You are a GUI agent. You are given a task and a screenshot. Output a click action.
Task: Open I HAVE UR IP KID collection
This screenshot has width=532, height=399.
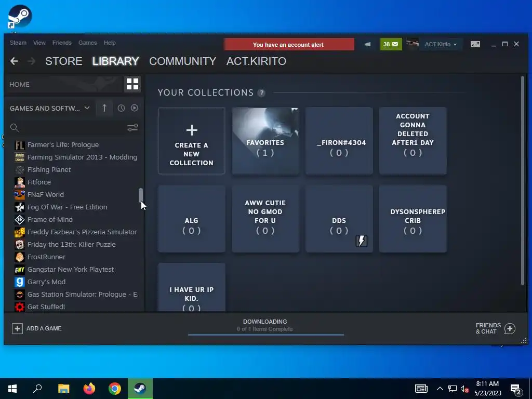[192, 288]
